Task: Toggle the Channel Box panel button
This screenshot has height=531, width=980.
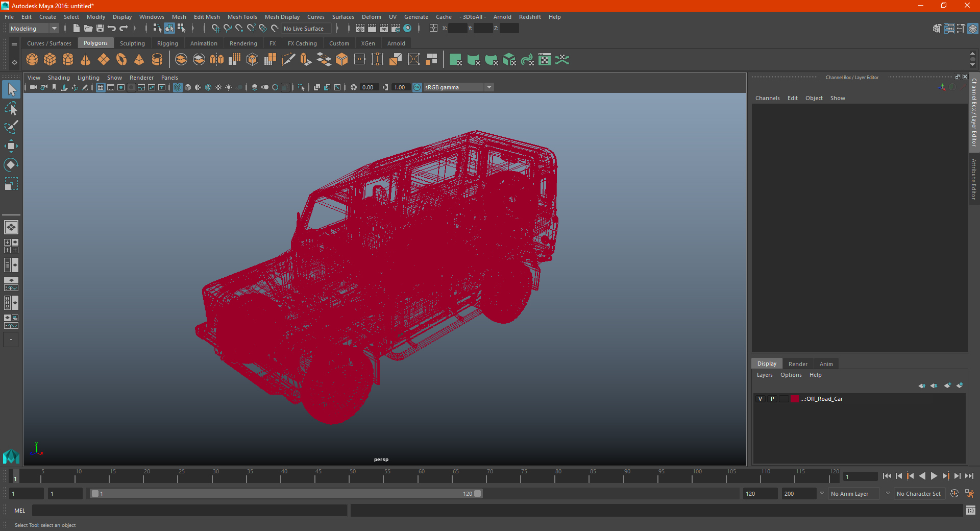Action: pyautogui.click(x=972, y=29)
